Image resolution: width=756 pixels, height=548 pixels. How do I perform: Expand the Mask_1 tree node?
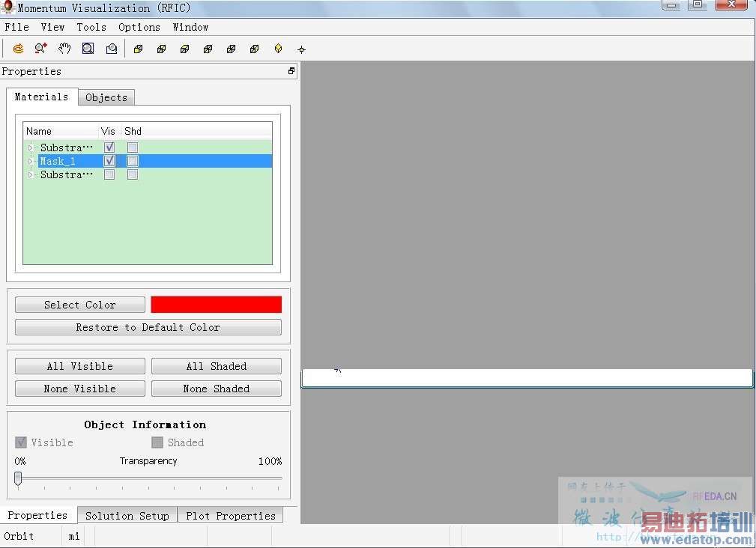click(x=31, y=161)
